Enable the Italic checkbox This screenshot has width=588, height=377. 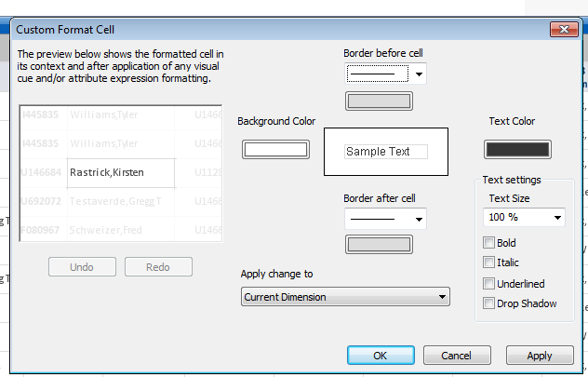(x=489, y=263)
